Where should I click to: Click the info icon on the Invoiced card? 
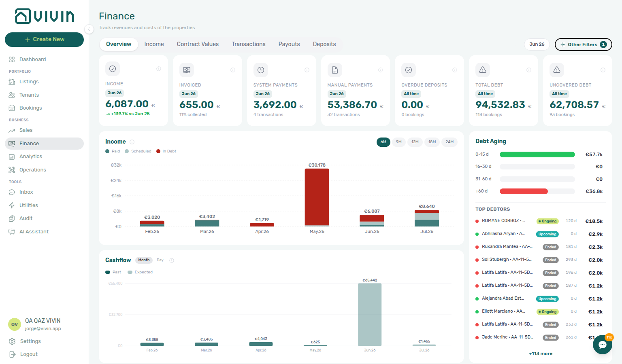(233, 70)
